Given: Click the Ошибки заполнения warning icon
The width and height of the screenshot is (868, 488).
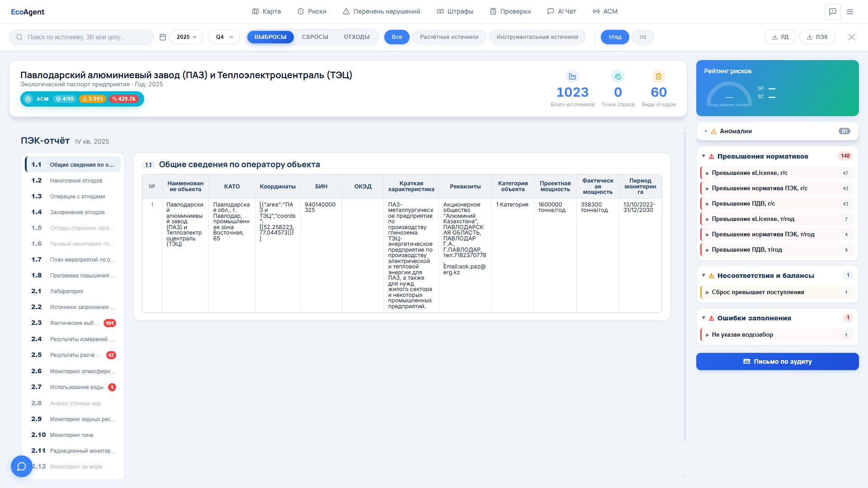Looking at the screenshot, I should click(x=712, y=318).
